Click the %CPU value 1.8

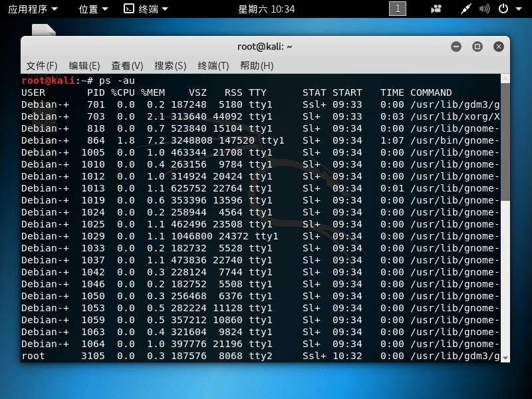point(126,140)
